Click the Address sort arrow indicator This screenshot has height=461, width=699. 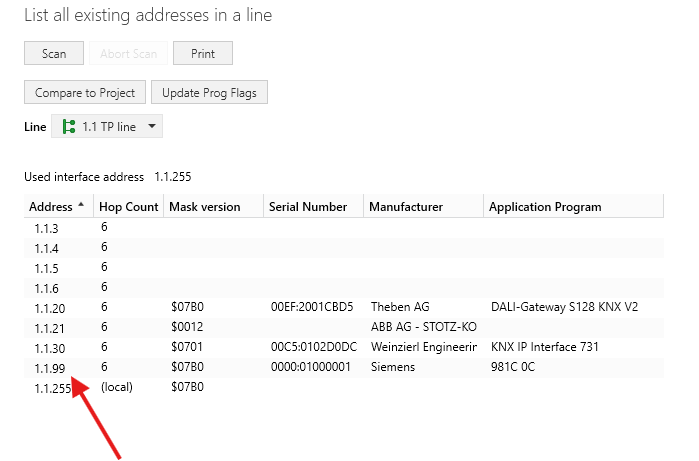pos(81,206)
